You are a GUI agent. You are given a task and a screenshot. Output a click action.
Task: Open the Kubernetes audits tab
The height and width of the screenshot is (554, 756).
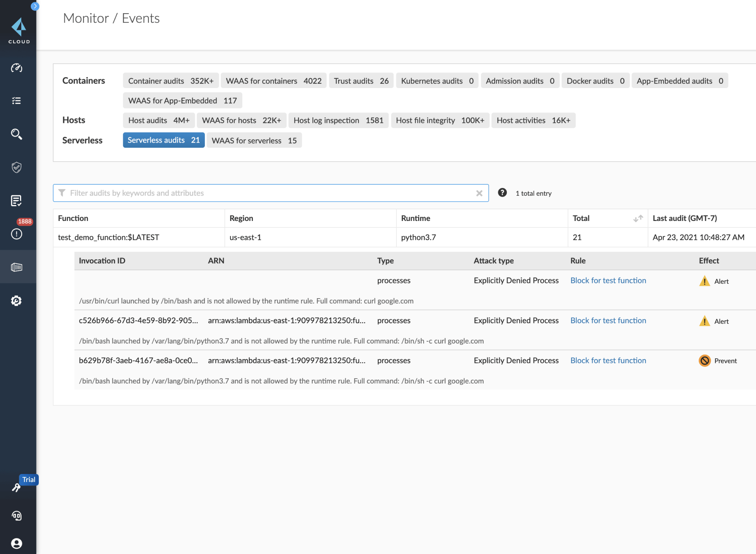[437, 81]
